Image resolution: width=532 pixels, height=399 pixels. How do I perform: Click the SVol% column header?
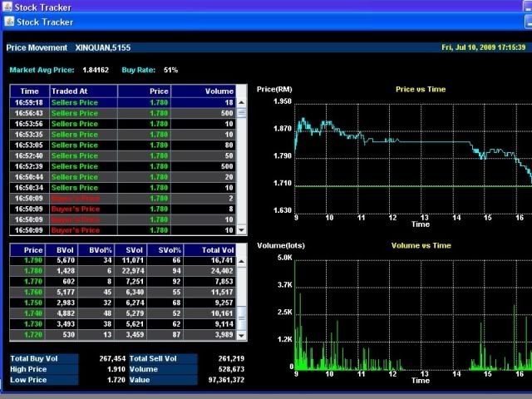tap(170, 249)
